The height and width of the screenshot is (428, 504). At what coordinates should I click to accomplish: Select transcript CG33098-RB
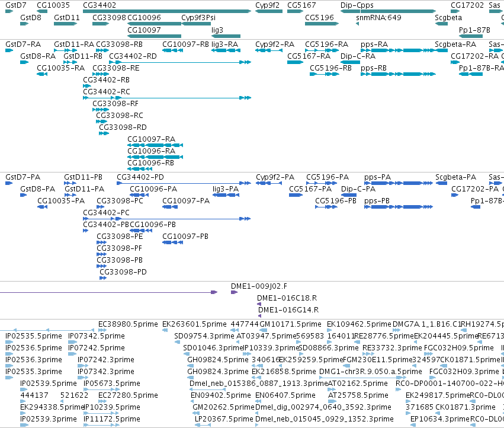[x=119, y=44]
